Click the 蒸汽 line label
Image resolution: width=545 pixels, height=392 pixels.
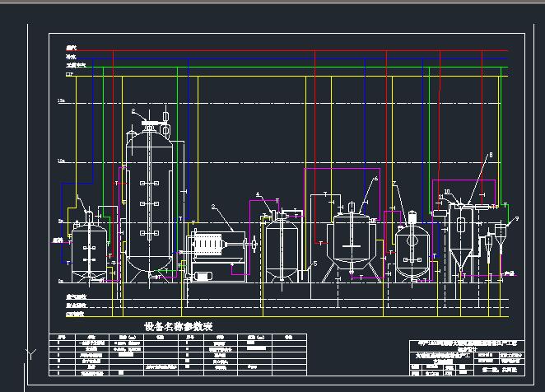(x=71, y=48)
